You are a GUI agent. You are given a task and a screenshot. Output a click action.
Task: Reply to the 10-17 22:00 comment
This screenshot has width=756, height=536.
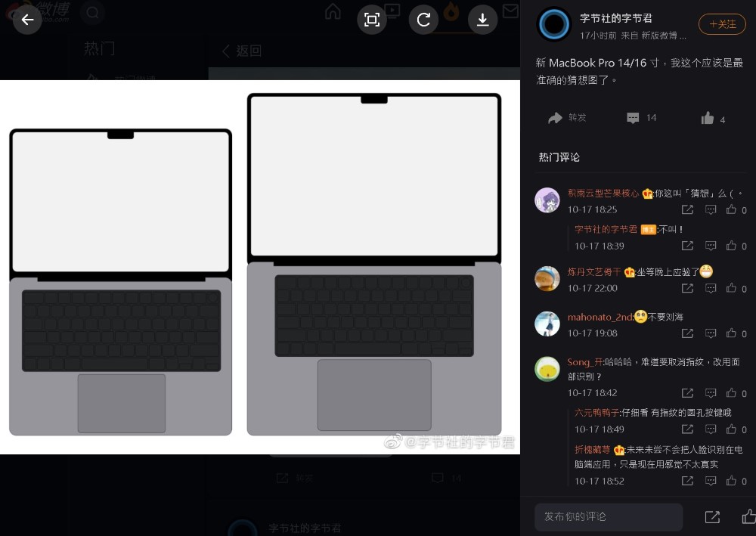[x=711, y=288]
